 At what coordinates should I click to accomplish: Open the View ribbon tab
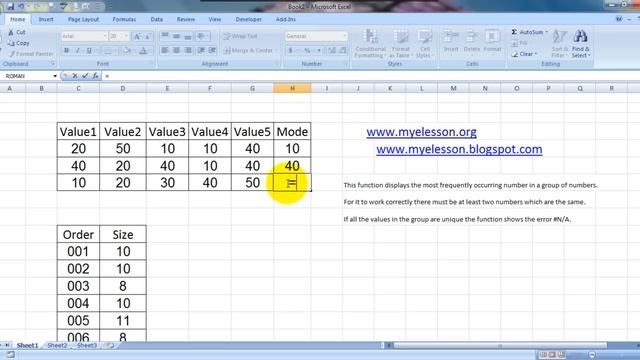(215, 19)
